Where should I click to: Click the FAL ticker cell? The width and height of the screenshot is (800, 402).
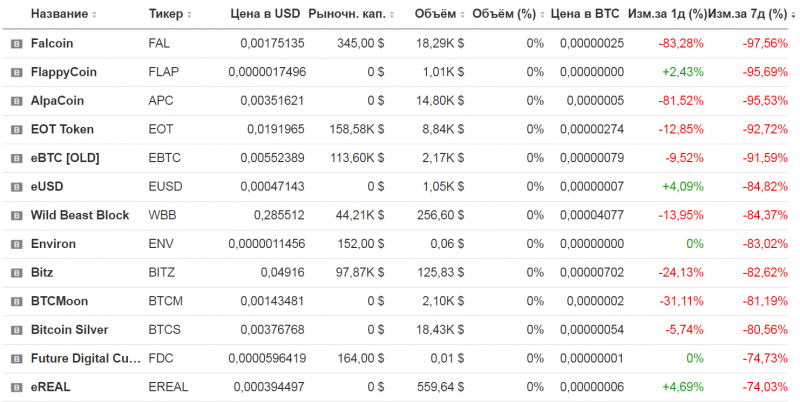coord(159,44)
